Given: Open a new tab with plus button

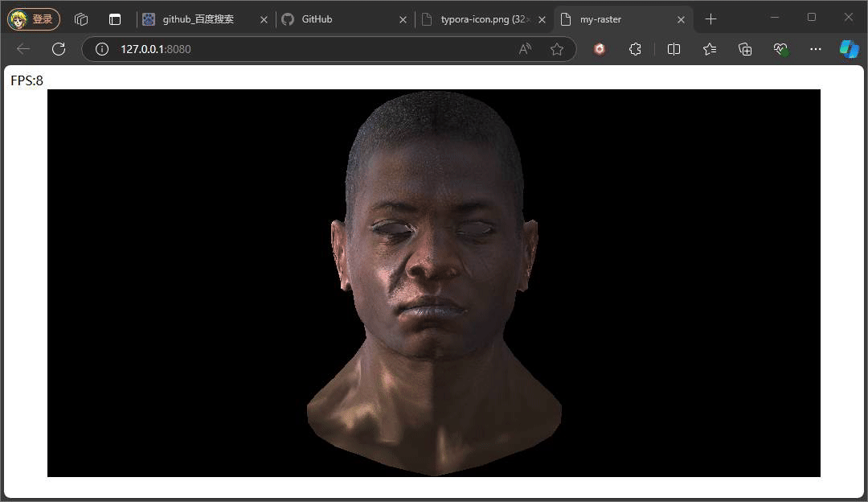Looking at the screenshot, I should [710, 19].
